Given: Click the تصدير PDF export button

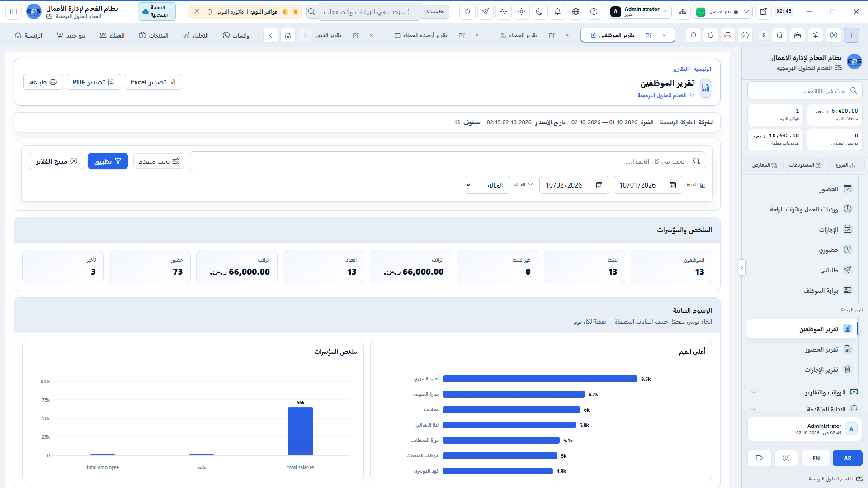Looking at the screenshot, I should click(x=94, y=82).
